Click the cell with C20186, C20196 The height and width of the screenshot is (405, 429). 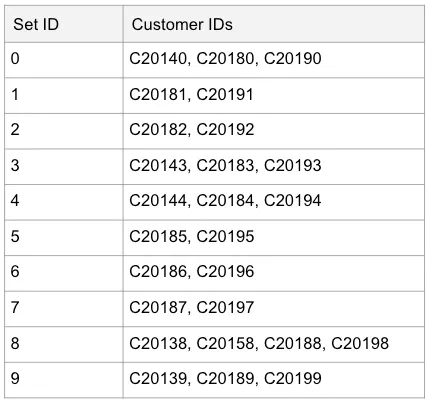pyautogui.click(x=274, y=274)
